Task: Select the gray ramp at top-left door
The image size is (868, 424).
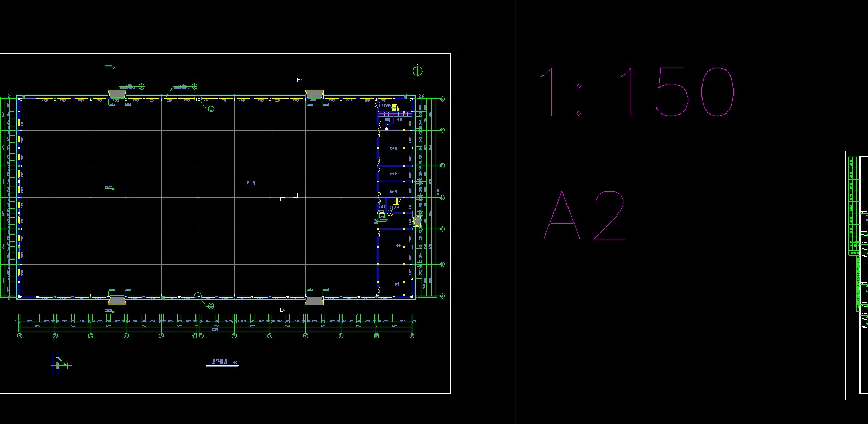Action: coord(117,94)
